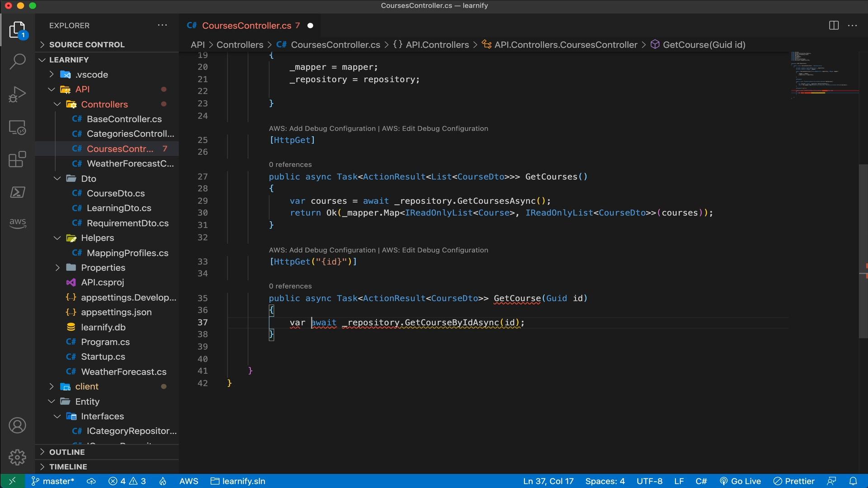Click the errors and warnings counter
Viewport: 868px width, 488px height.
click(x=127, y=481)
